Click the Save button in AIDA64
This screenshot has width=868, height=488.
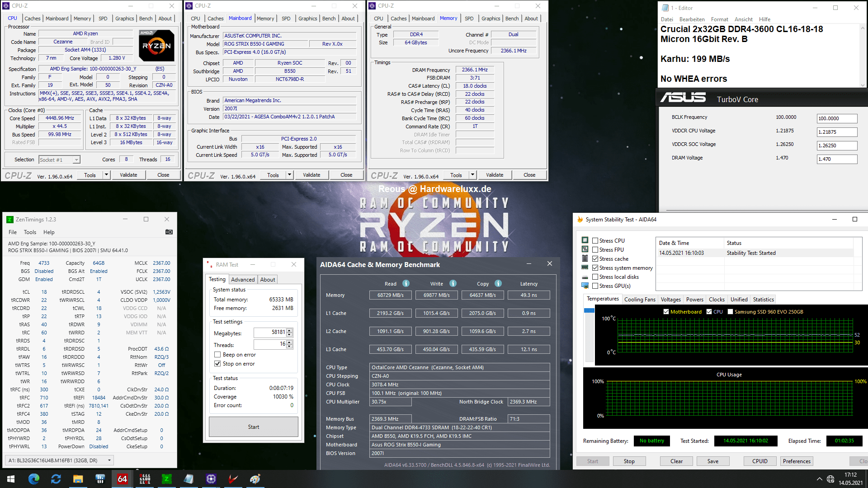point(713,461)
